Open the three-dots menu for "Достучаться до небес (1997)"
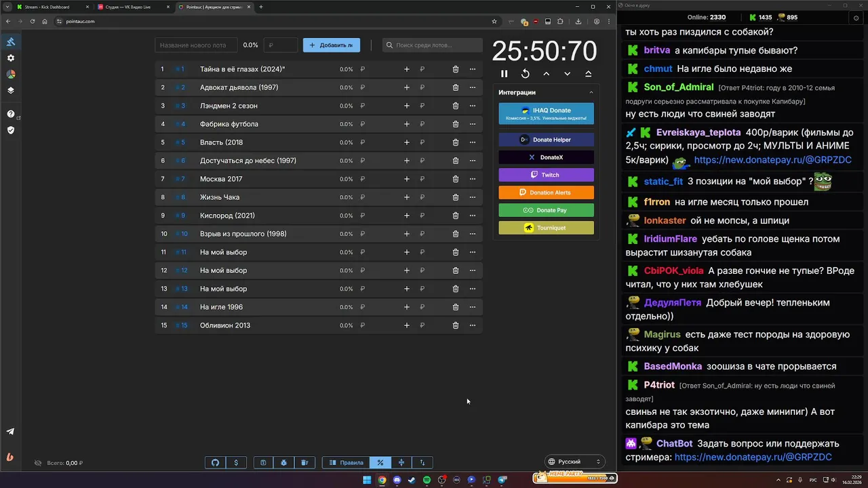 (473, 161)
